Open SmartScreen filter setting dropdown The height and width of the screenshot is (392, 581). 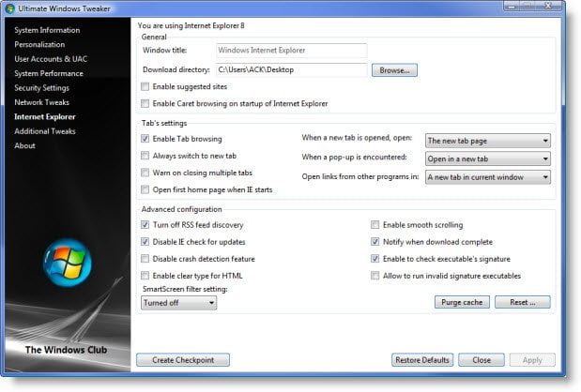[x=179, y=303]
